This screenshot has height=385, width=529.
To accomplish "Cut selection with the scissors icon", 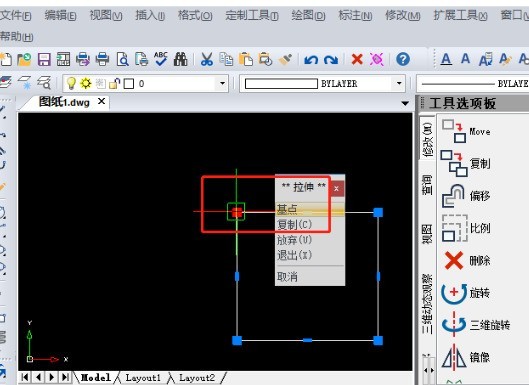I will point(206,59).
